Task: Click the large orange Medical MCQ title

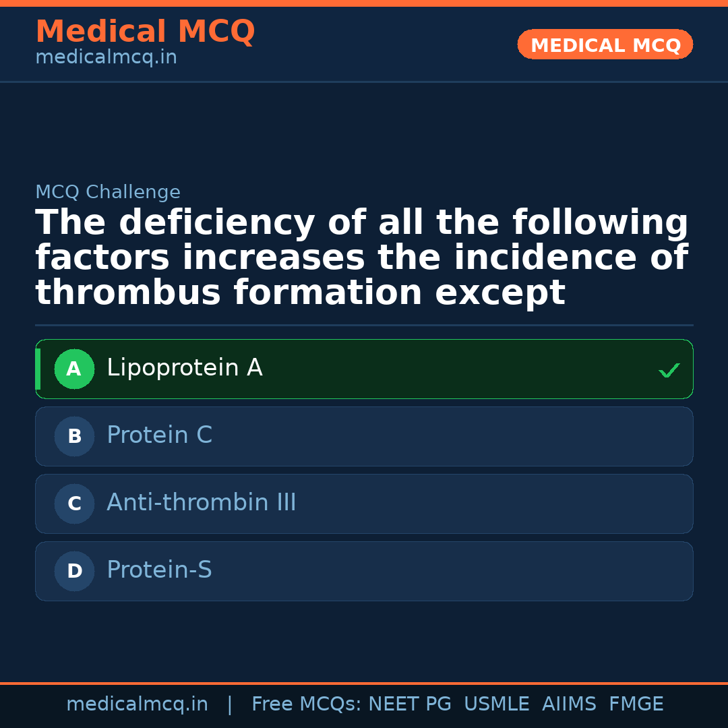Action: point(145,32)
